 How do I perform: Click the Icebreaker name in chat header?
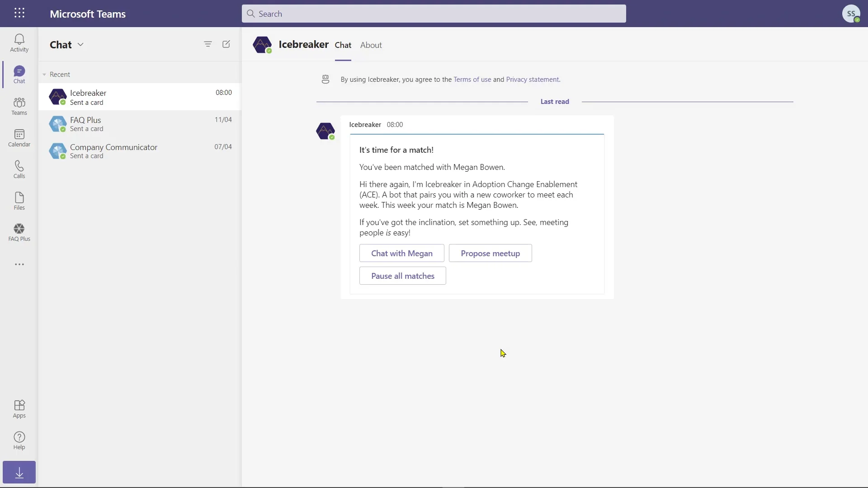pyautogui.click(x=304, y=44)
